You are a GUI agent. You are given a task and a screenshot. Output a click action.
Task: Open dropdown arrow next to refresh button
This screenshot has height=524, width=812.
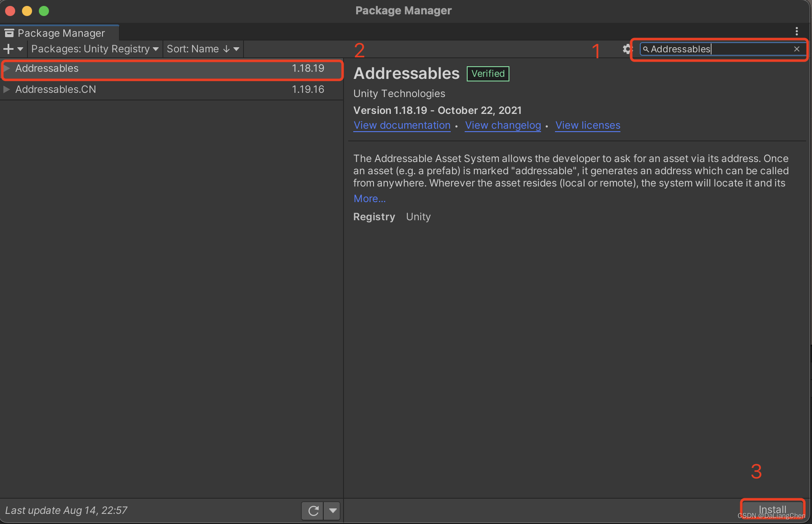tap(333, 511)
